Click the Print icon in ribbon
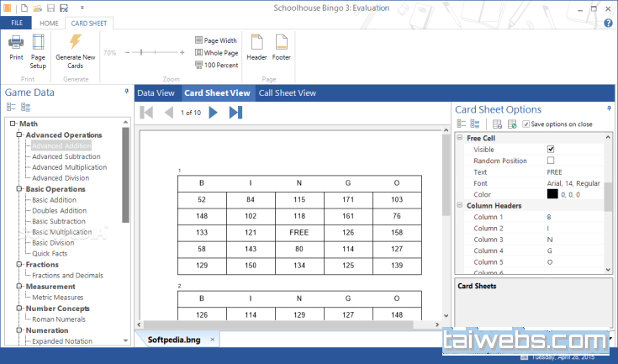The width and height of the screenshot is (618, 364). [16, 47]
